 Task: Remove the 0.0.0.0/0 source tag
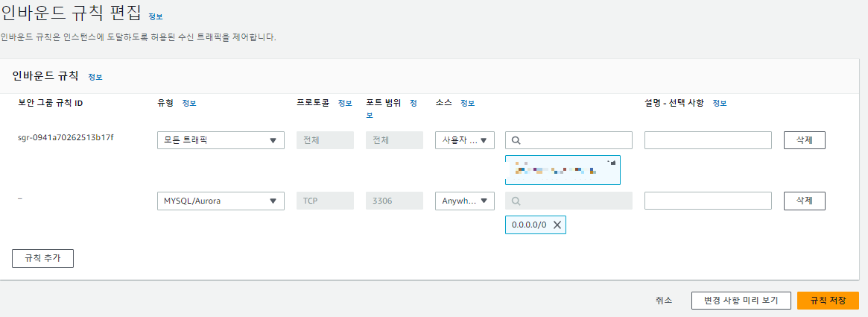[557, 225]
